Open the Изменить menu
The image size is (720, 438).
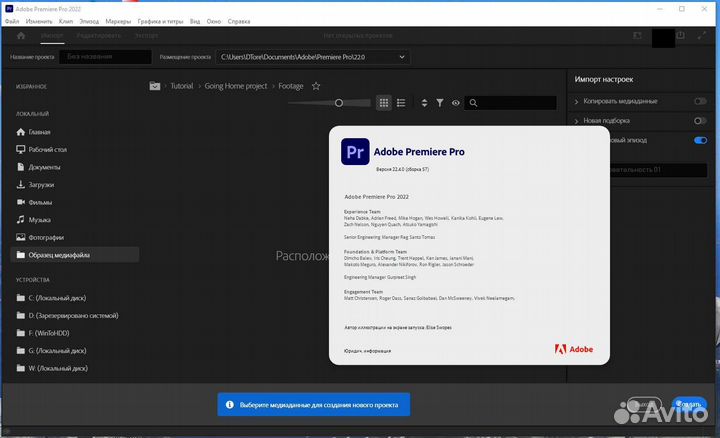(x=39, y=21)
